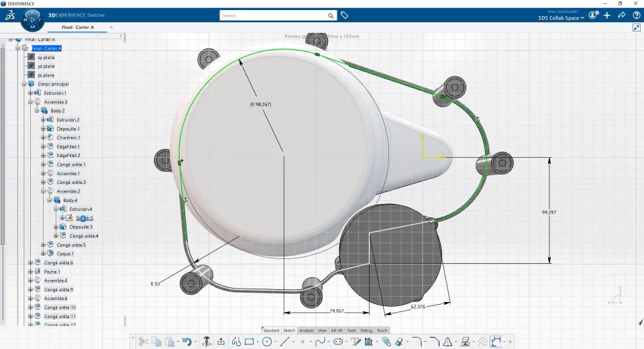Select the Text sketch tool

click(356, 341)
